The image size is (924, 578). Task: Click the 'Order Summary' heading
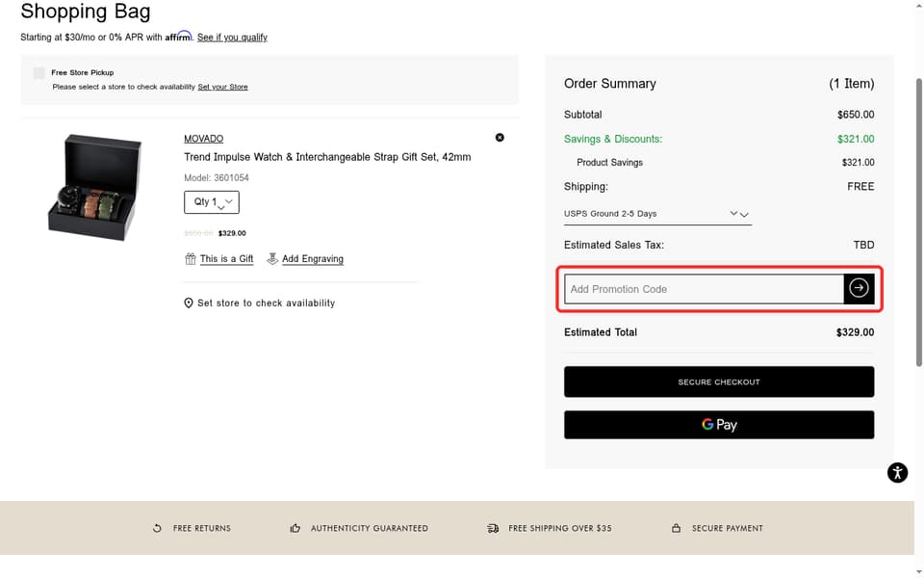coord(610,84)
